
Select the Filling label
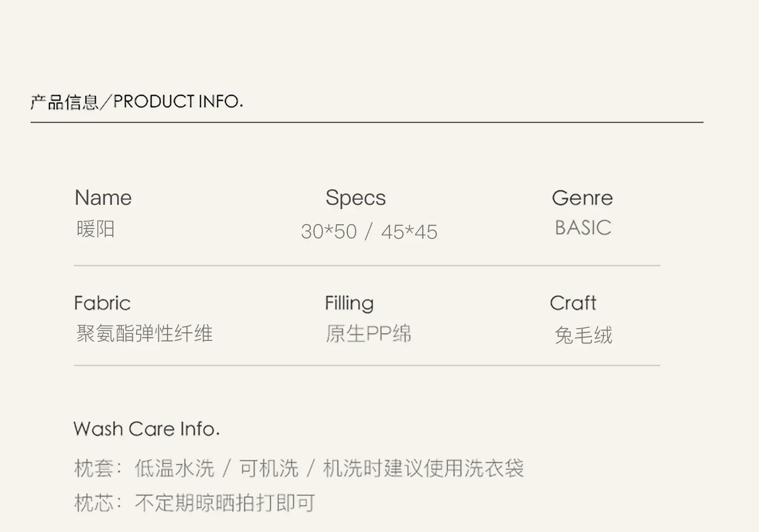[x=349, y=303]
